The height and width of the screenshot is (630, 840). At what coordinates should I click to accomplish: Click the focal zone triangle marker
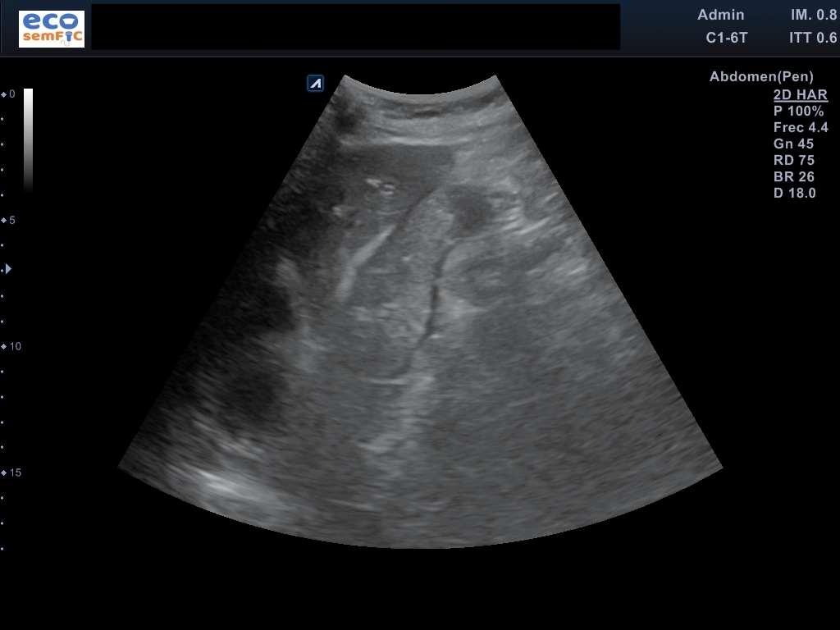click(x=8, y=268)
